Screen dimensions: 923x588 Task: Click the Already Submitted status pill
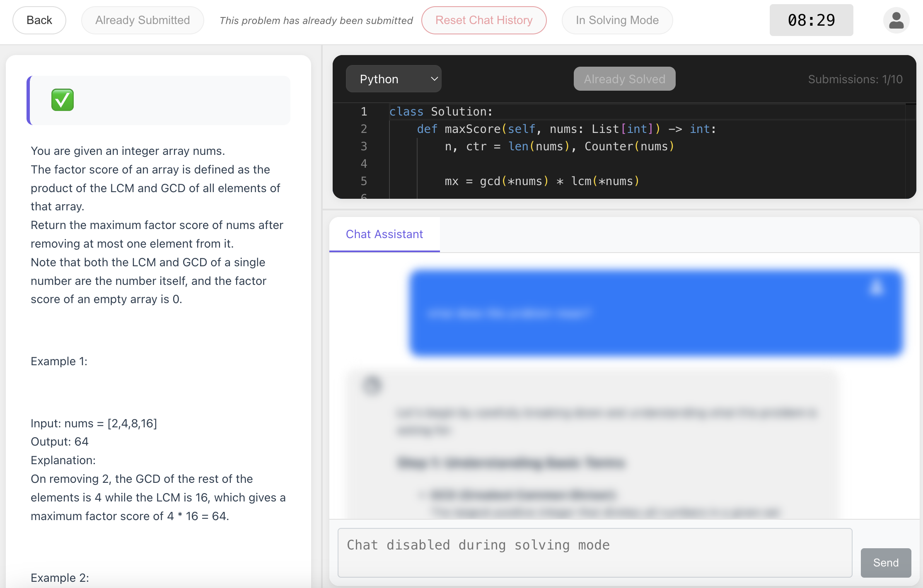coord(143,20)
